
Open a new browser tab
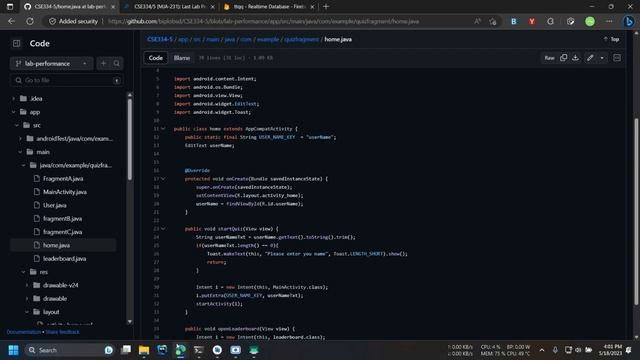click(326, 7)
